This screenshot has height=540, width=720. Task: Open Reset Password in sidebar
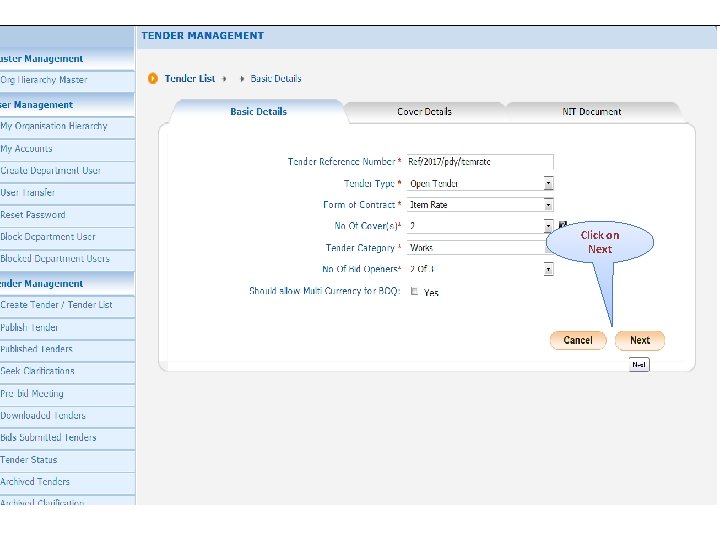[67, 215]
